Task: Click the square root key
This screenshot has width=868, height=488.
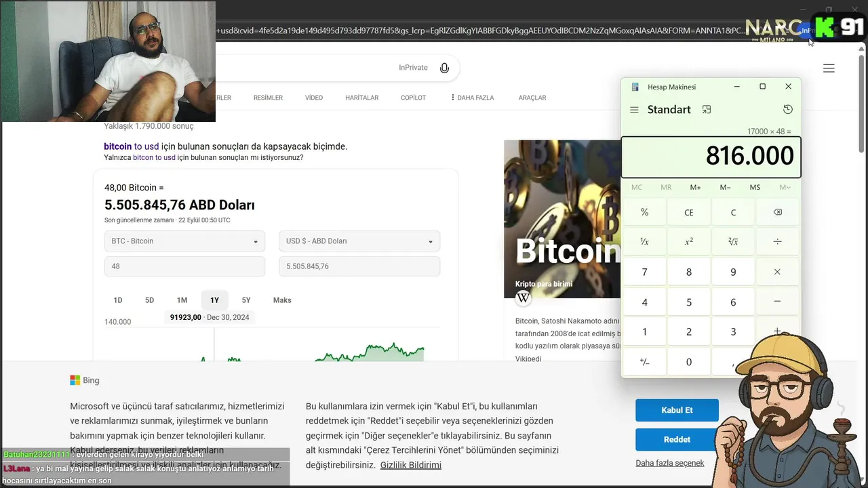Action: pyautogui.click(x=733, y=242)
